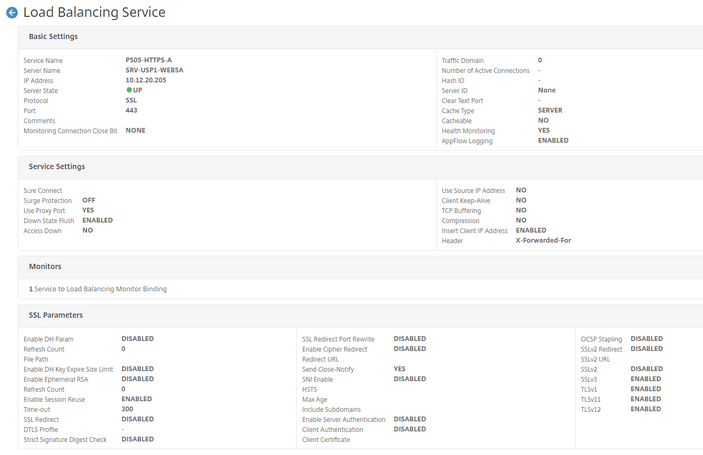Image resolution: width=703 pixels, height=455 pixels.
Task: Click the port value 443
Action: pos(131,111)
